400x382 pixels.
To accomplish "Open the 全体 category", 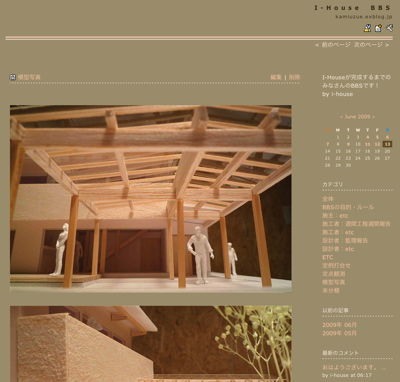I will pyautogui.click(x=328, y=199).
